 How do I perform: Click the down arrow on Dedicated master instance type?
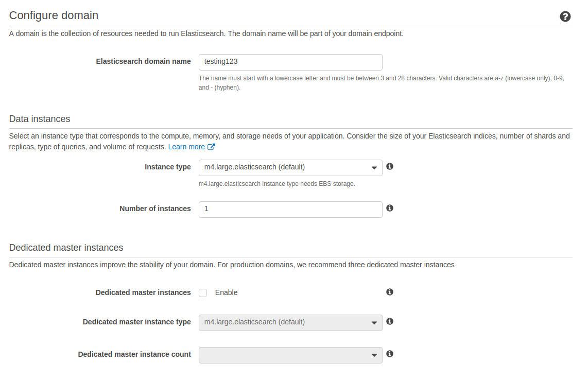pos(375,323)
